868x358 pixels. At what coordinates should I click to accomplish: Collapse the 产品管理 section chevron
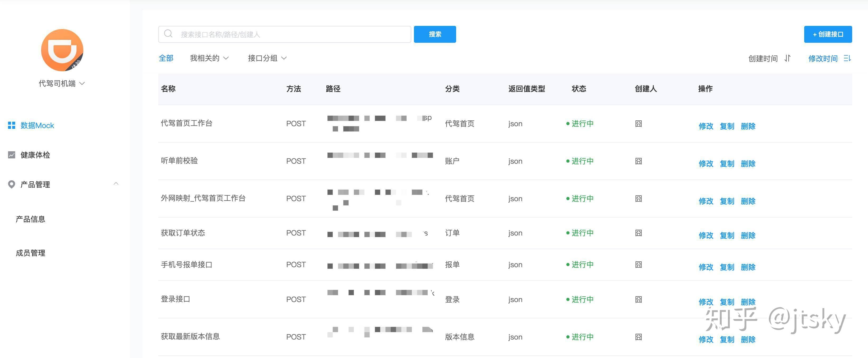coord(116,183)
